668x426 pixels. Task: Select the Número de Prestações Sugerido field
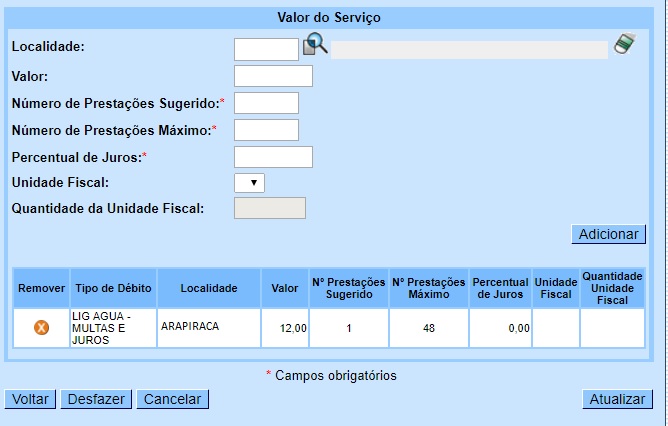tap(266, 103)
